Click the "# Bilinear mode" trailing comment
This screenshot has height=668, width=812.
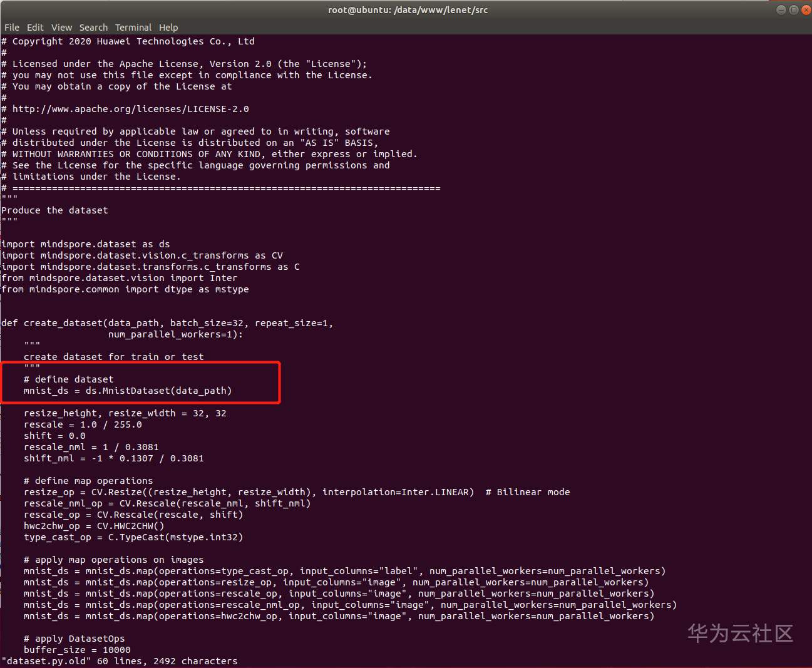click(528, 492)
